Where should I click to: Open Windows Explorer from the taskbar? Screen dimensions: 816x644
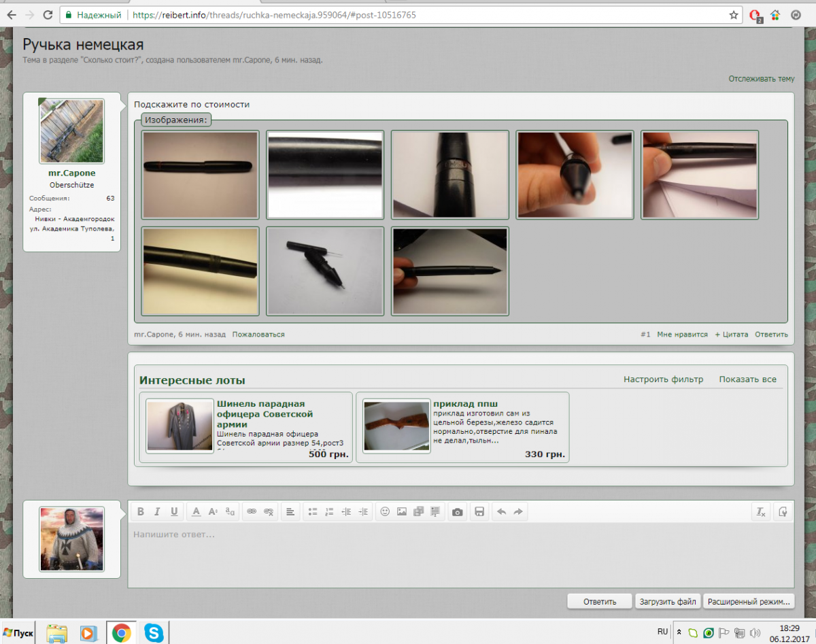[56, 633]
